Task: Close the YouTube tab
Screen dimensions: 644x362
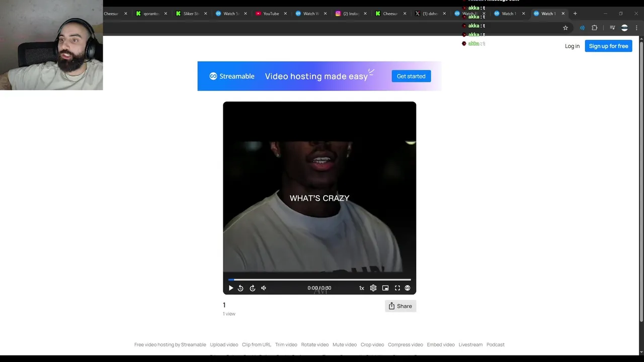Action: 285,14
